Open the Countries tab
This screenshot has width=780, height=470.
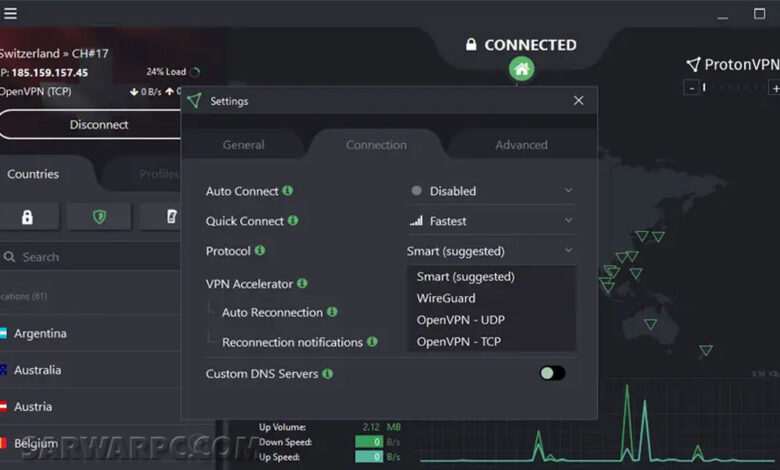(33, 174)
